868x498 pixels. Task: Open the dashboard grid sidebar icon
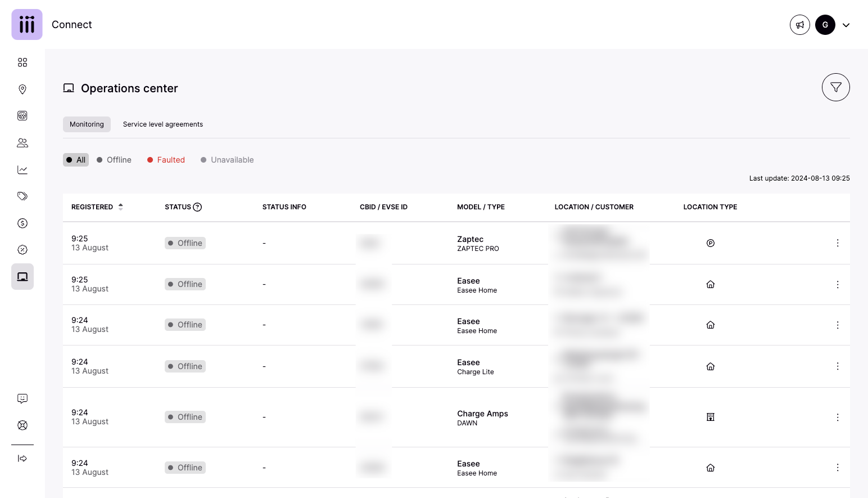point(22,62)
